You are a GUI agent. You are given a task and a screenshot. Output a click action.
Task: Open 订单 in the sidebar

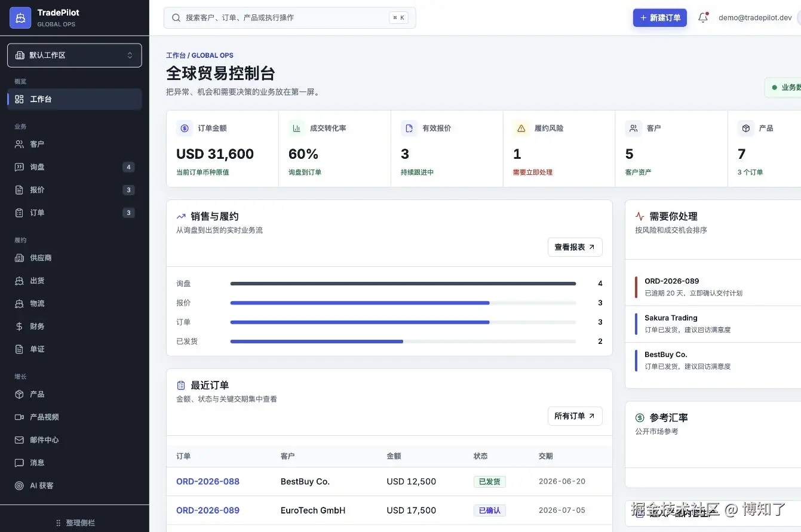(x=75, y=213)
